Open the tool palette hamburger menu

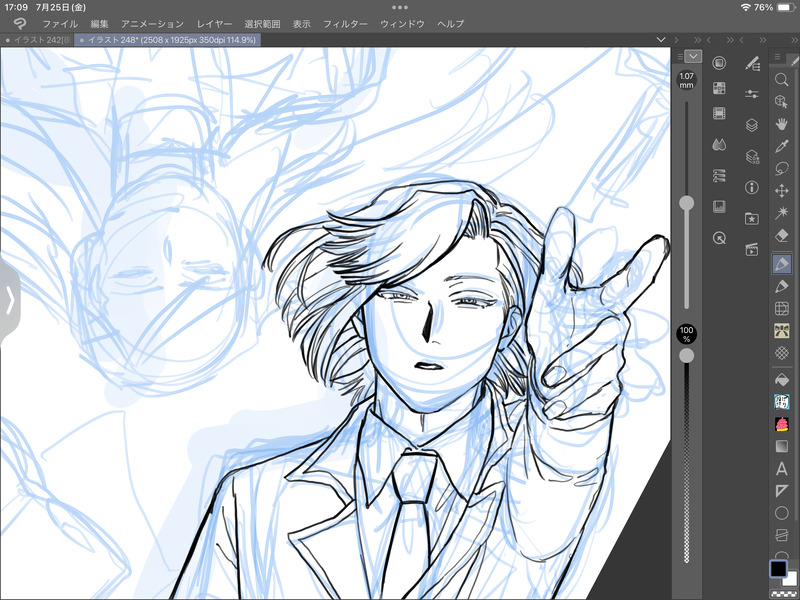pyautogui.click(x=777, y=57)
